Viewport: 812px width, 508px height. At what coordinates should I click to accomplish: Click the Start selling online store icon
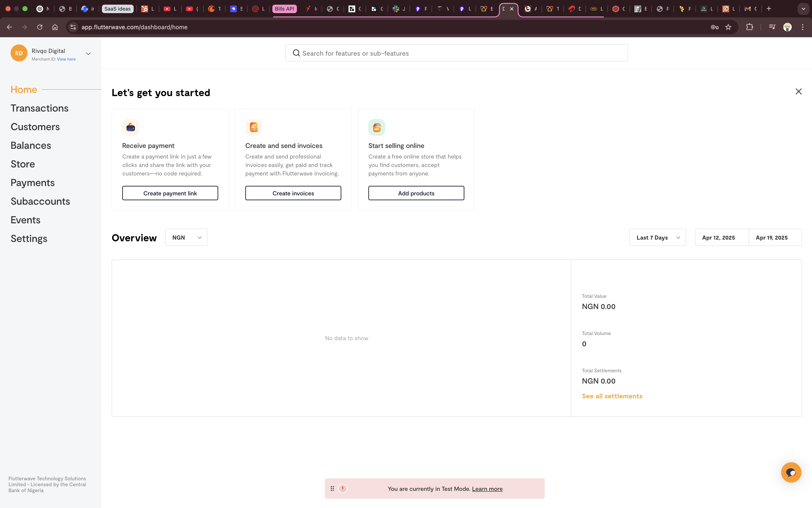pos(377,127)
